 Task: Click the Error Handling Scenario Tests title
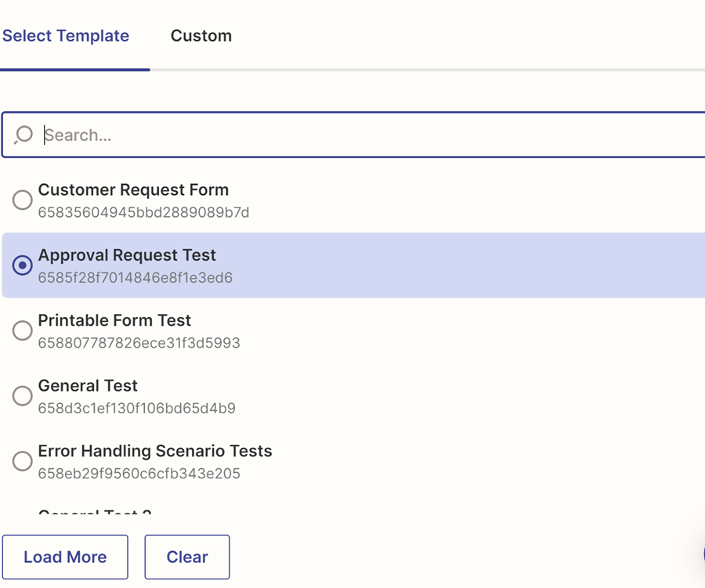[x=154, y=451]
